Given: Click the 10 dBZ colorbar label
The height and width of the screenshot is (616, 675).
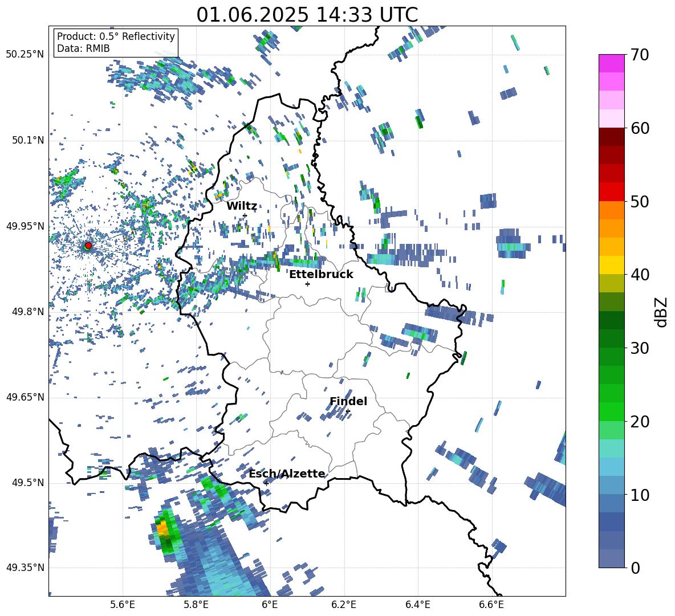Looking at the screenshot, I should coord(640,495).
